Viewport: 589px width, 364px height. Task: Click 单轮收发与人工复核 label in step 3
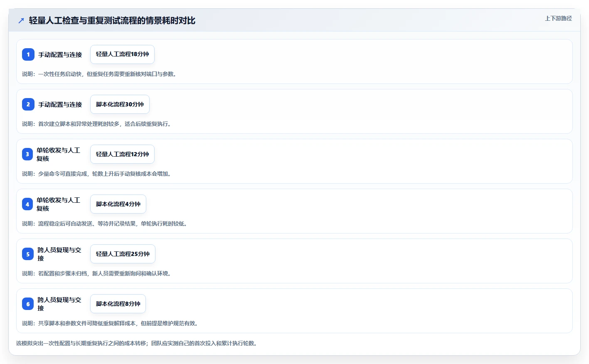tap(58, 154)
